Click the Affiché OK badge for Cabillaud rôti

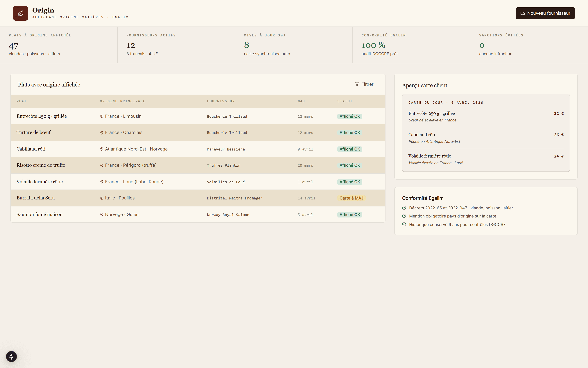pos(350,149)
